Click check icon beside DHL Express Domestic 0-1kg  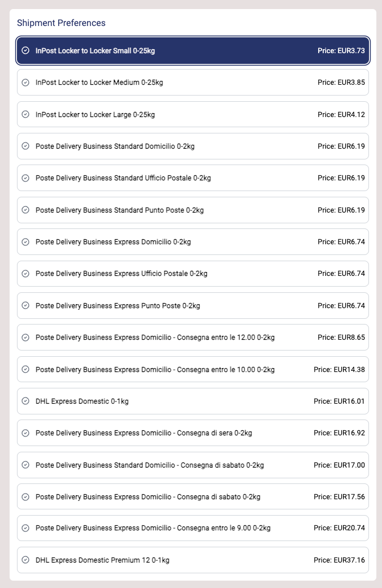click(x=25, y=401)
